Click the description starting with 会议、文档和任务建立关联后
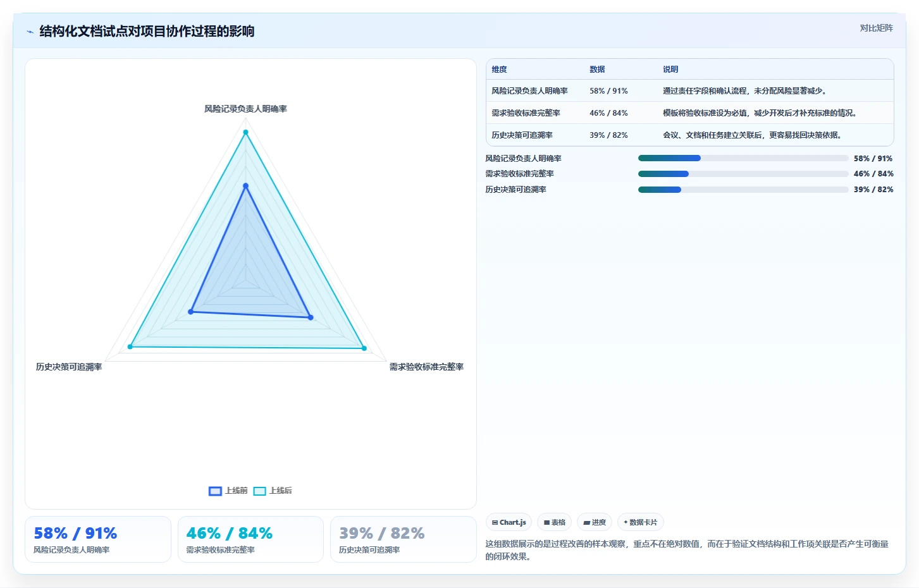 754,135
